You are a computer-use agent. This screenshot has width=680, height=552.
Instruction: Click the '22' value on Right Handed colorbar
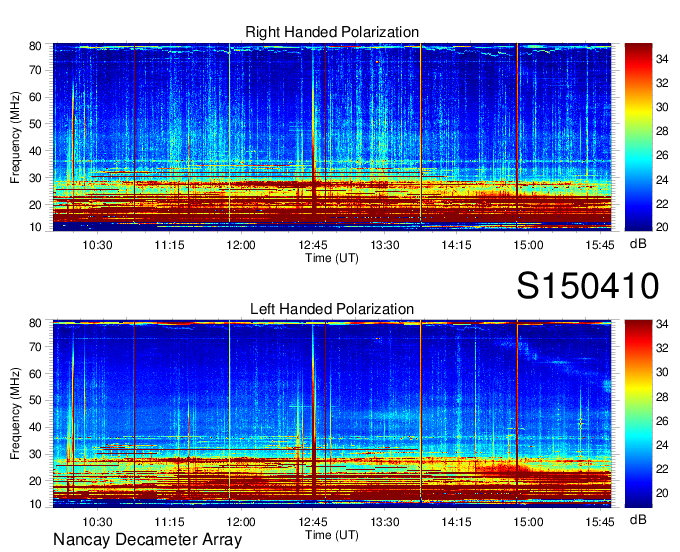662,203
